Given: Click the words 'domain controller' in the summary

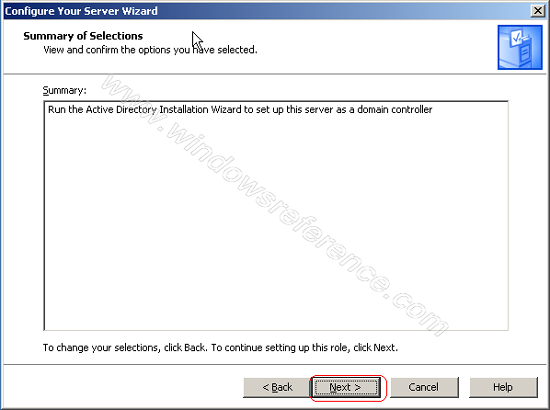Looking at the screenshot, I should pos(395,109).
